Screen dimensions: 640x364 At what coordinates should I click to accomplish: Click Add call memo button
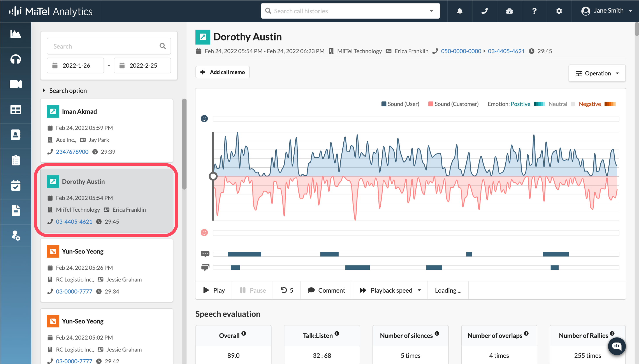pos(222,72)
